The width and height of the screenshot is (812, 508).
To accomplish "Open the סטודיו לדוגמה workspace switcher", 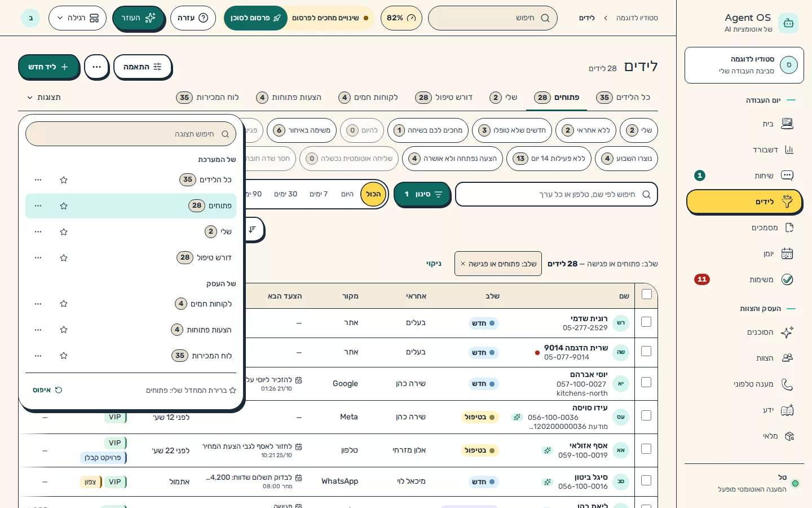I will point(744,65).
